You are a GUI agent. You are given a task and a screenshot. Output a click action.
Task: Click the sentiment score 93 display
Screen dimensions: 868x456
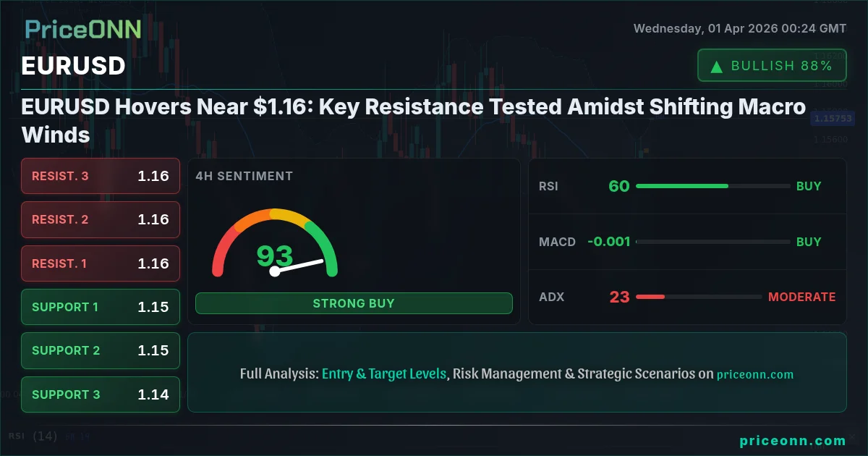coord(275,257)
